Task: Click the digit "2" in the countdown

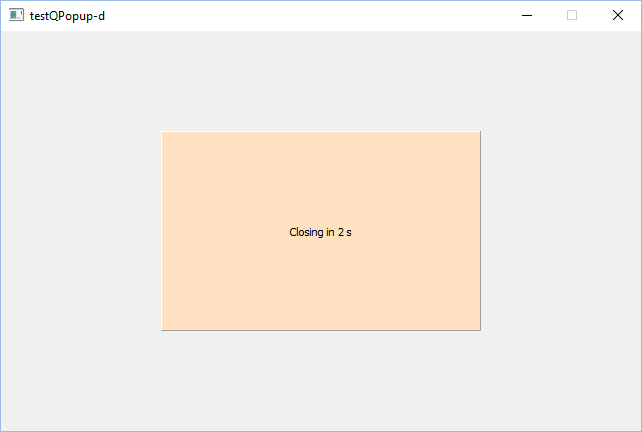Action: pos(341,232)
